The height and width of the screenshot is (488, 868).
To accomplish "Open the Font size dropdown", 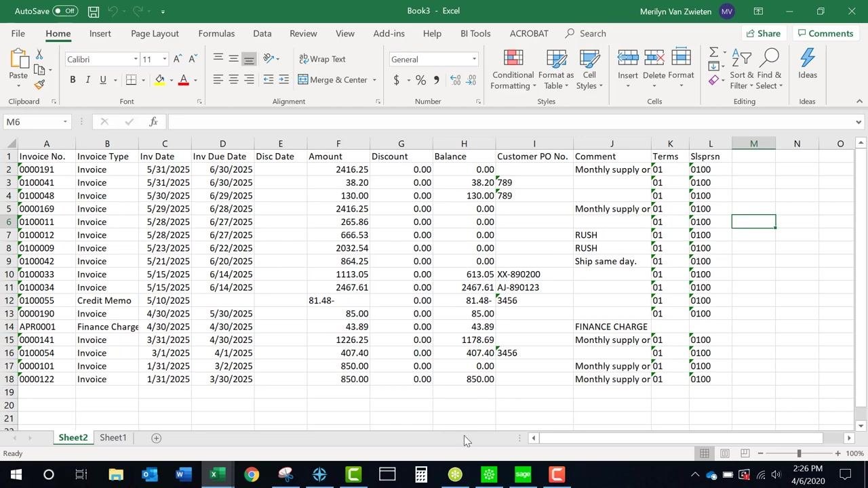I will [x=164, y=60].
